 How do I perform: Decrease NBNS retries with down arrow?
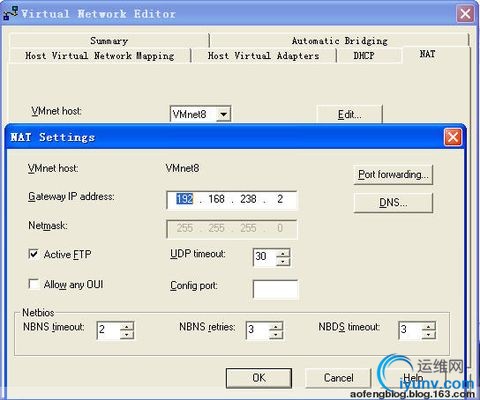coord(276,335)
